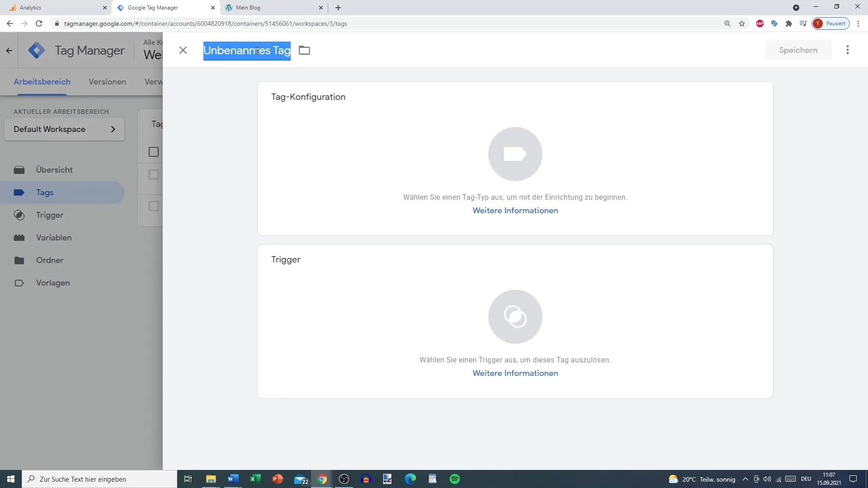868x488 pixels.
Task: Click the ABP Adblock extension icon
Action: [x=760, y=23]
